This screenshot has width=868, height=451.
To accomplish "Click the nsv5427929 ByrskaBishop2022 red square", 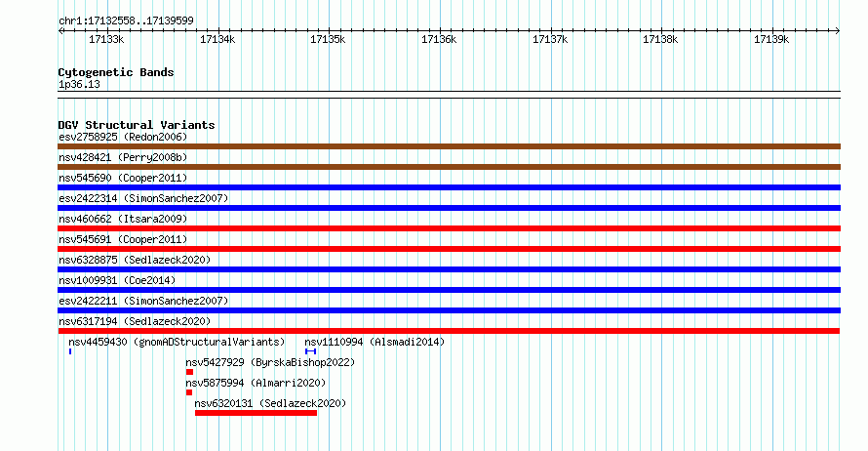I will pyautogui.click(x=190, y=372).
